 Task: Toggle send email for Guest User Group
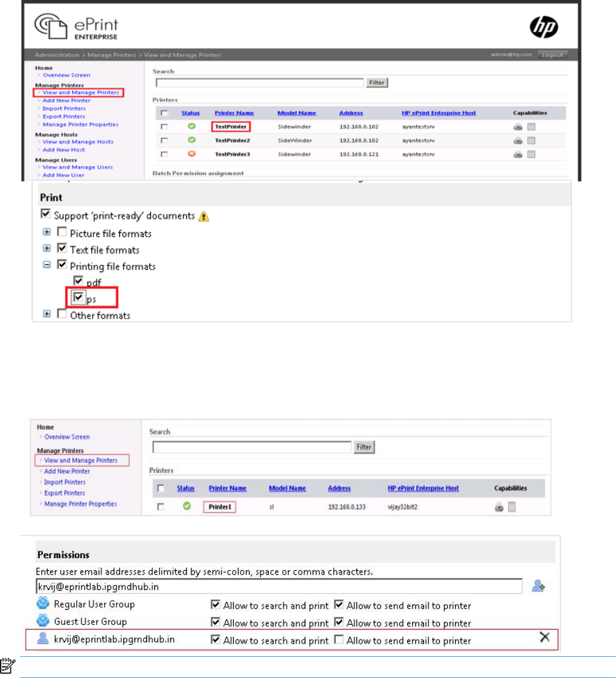click(339, 622)
